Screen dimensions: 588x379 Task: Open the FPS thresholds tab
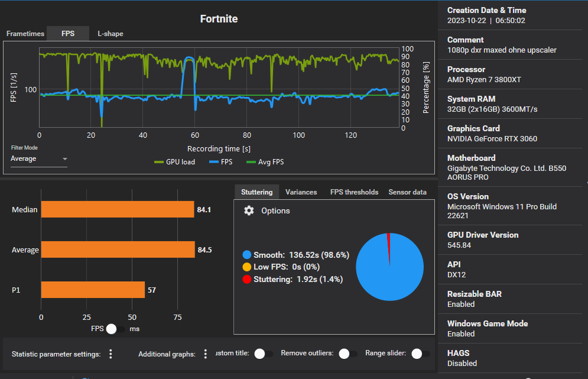click(x=354, y=192)
